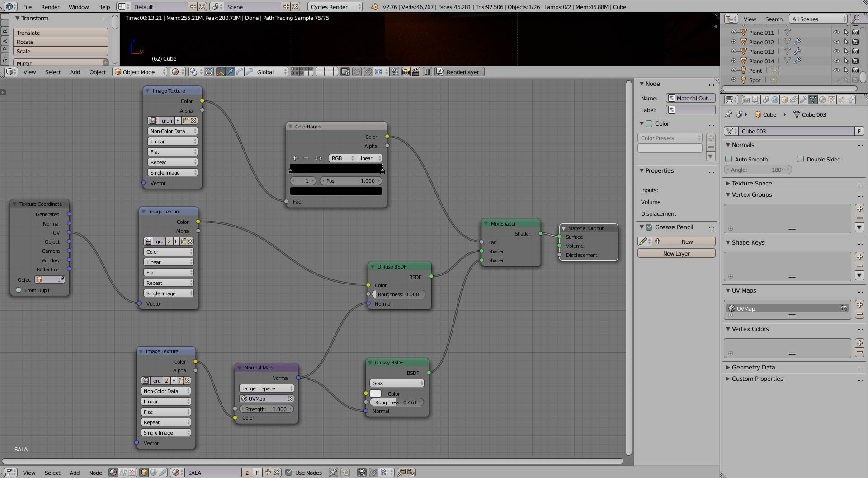Screen dimensions: 868x478
Task: Open the GGX distribution dropdown in Glossy BSDF
Action: point(396,383)
